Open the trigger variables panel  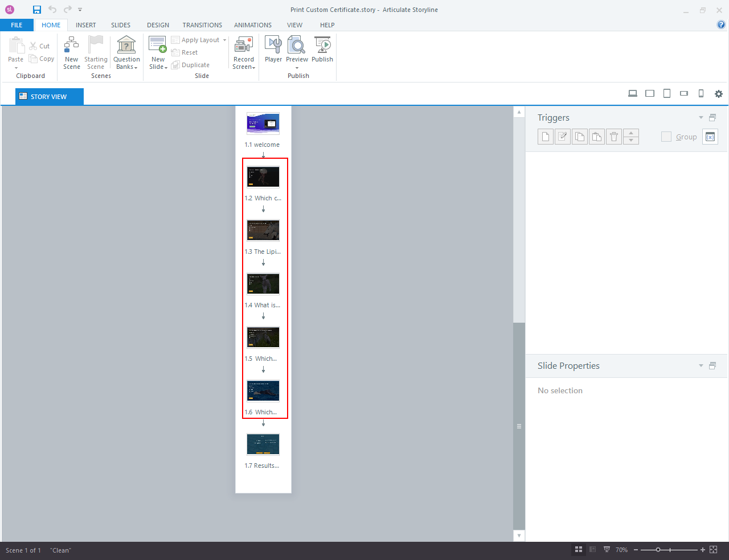710,137
